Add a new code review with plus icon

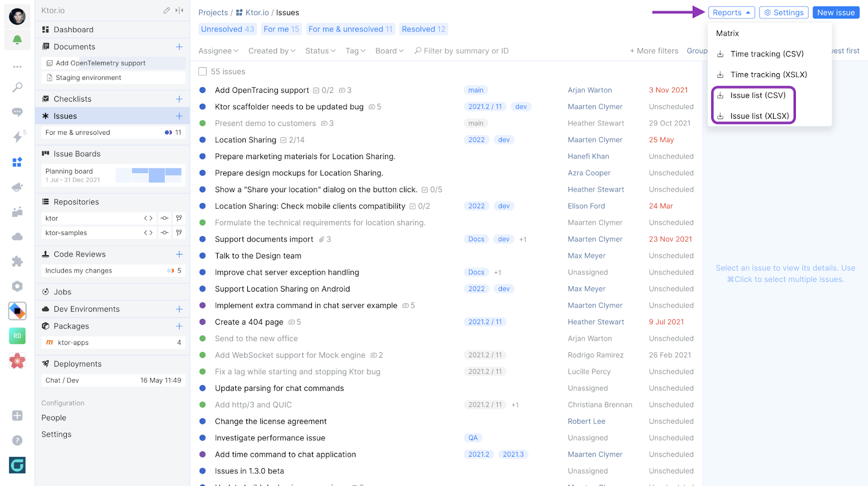179,254
